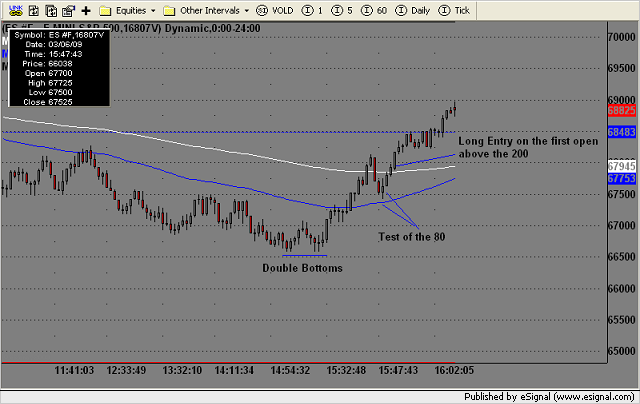Click the blue 68483 price marker

click(622, 132)
